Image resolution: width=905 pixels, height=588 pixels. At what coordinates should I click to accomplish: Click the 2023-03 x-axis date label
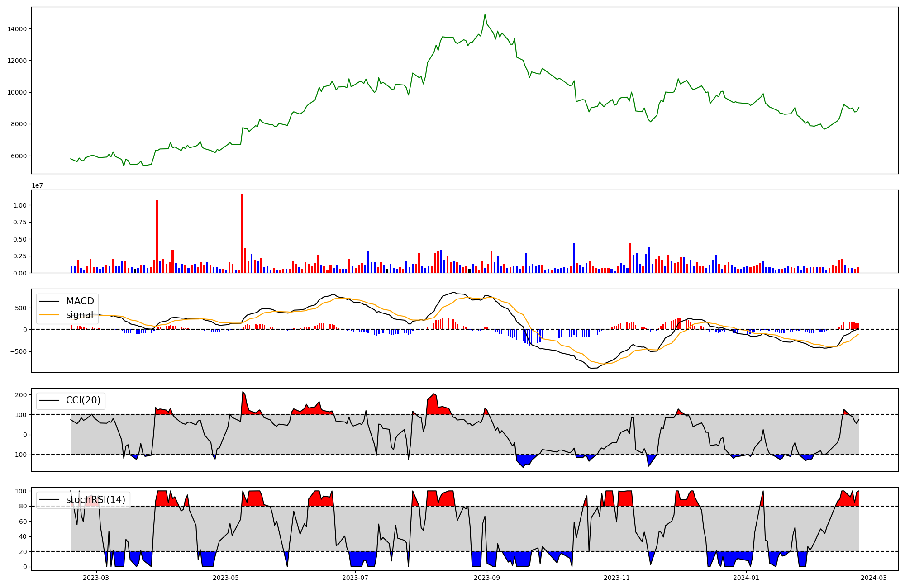96,578
